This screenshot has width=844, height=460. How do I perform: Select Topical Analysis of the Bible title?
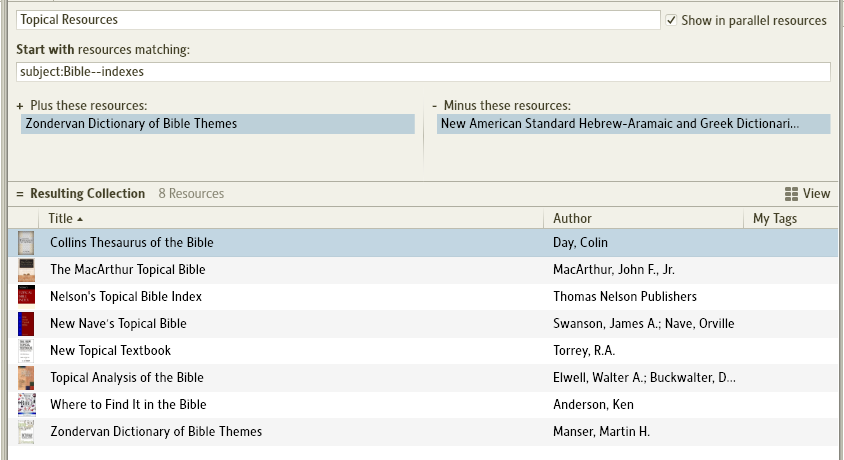pos(127,377)
